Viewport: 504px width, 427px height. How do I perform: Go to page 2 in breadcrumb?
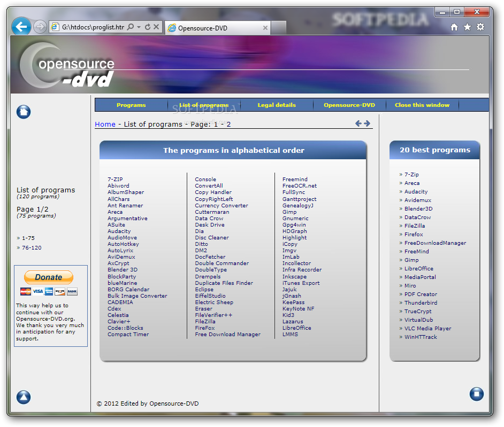point(228,124)
